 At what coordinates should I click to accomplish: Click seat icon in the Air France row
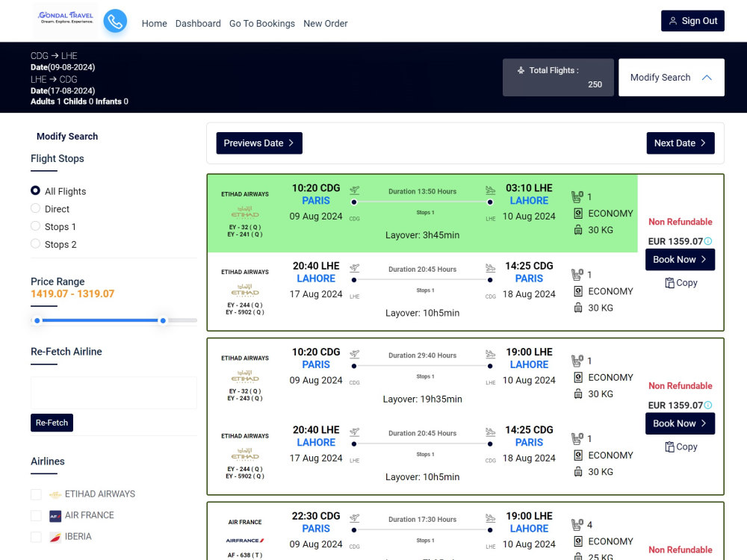click(577, 525)
